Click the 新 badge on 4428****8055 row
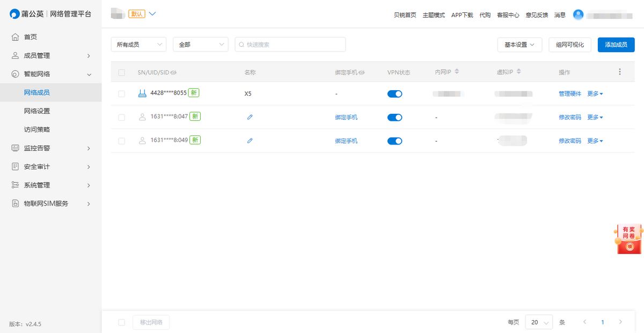This screenshot has width=644, height=333. tap(194, 93)
